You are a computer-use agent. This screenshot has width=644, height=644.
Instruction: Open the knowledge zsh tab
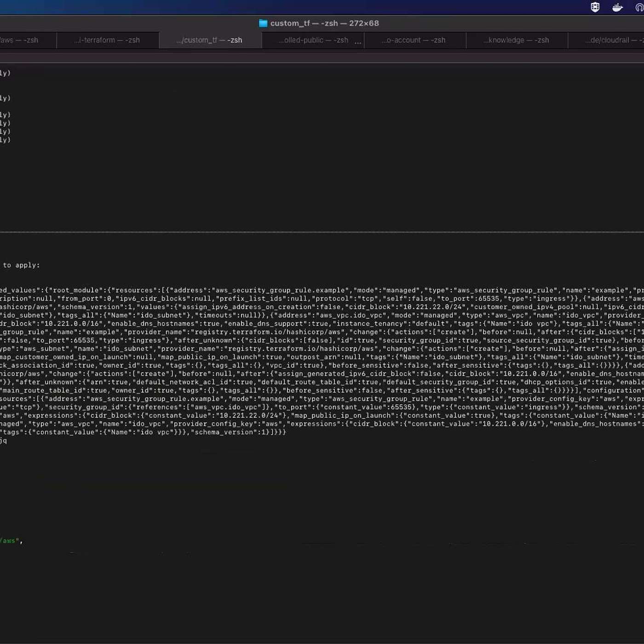coord(516,40)
